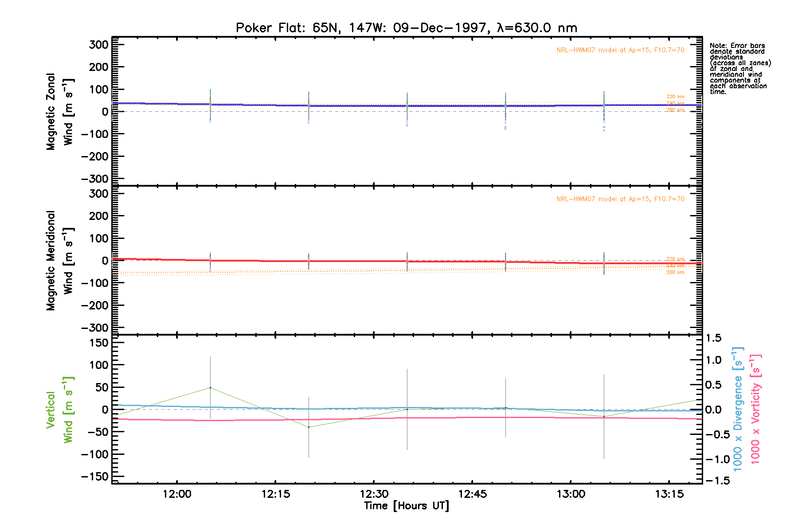Select the Magnetic Meridional Wind axis label
Viewport: 798px width, 532px height.
[x=60, y=261]
